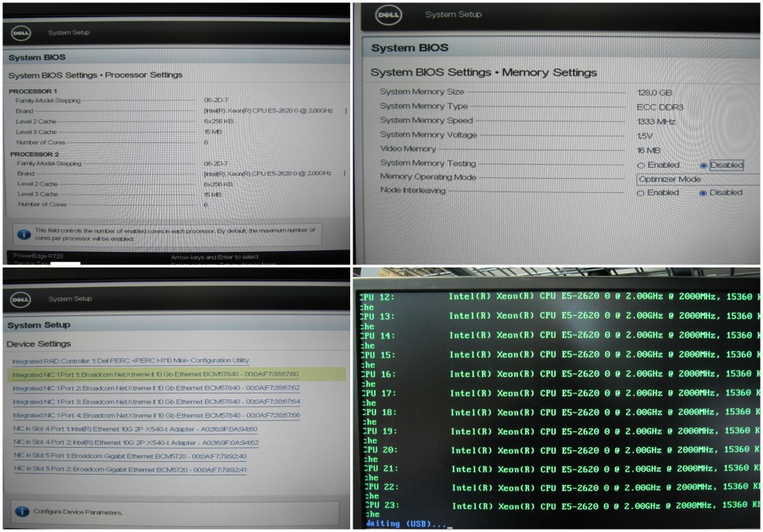The image size is (763, 532).
Task: Click Processor 2 Level 3 Cache label
Action: point(37,194)
